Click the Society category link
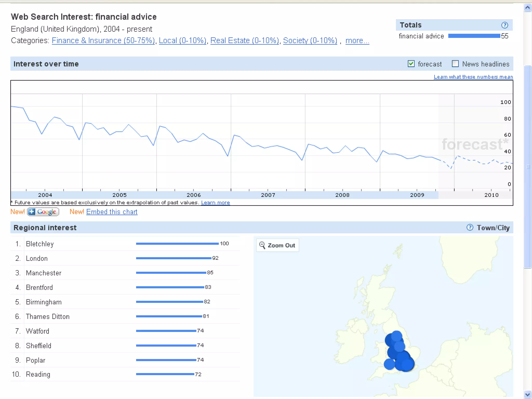The height and width of the screenshot is (399, 532). [x=310, y=41]
